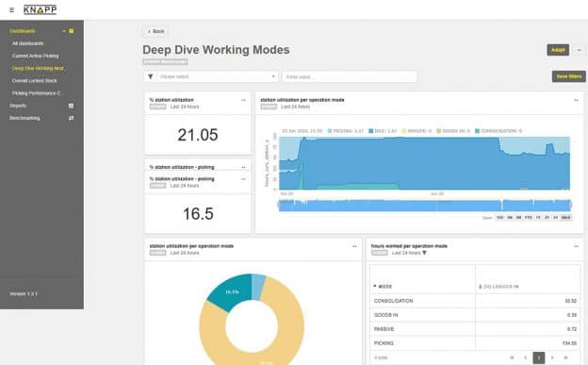
Task: Collapse the Dashboards sidebar section
Action: coord(64,31)
